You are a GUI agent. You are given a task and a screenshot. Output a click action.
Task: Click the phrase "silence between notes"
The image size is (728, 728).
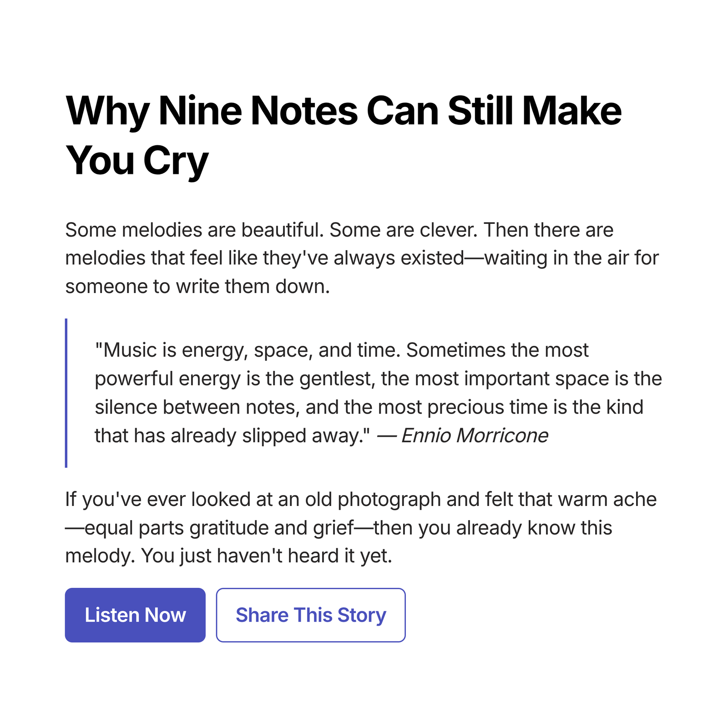pyautogui.click(x=197, y=407)
